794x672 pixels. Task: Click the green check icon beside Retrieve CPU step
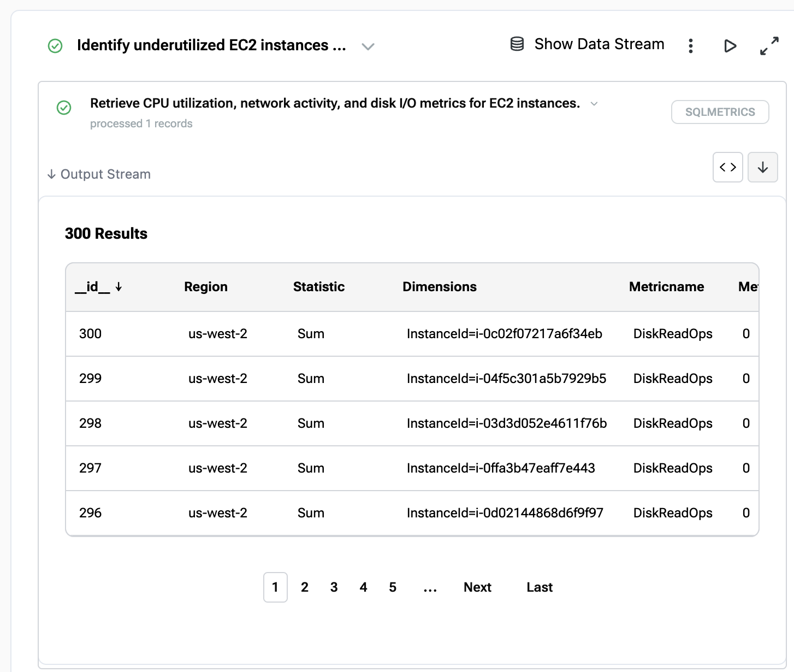64,108
